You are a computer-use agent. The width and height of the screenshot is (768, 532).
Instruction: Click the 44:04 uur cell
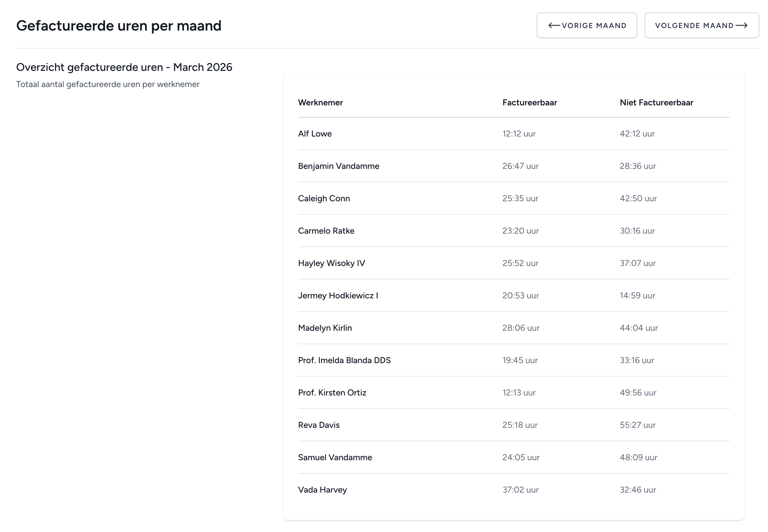pyautogui.click(x=639, y=328)
